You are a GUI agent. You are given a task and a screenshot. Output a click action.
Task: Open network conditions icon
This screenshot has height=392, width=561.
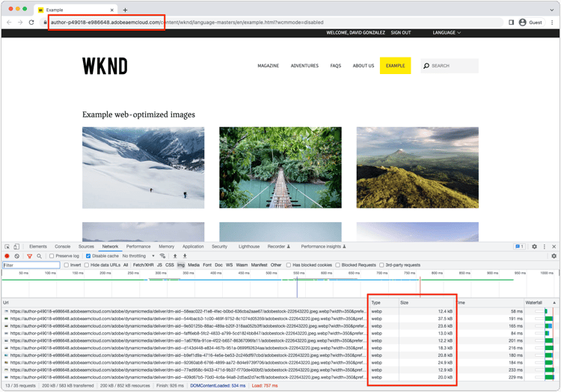162,256
